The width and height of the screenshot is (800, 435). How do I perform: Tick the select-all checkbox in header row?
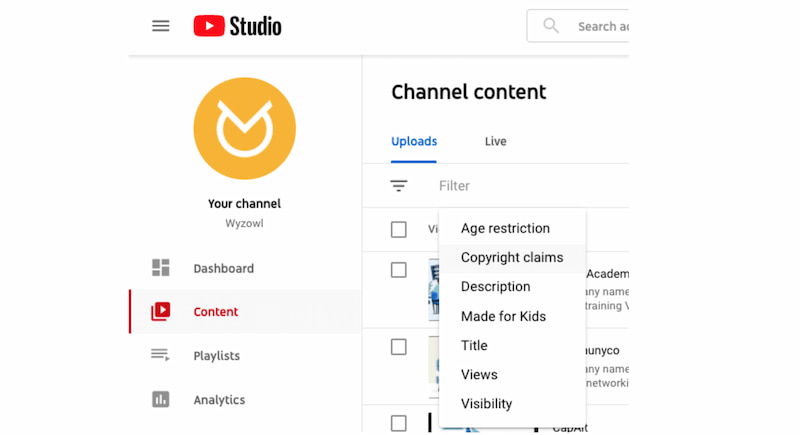click(398, 229)
